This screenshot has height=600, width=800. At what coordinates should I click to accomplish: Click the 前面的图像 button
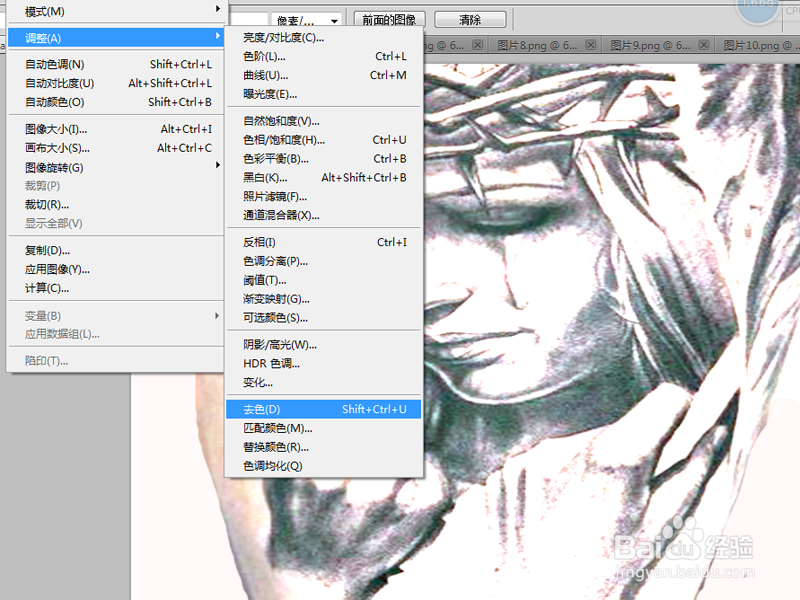[x=389, y=19]
